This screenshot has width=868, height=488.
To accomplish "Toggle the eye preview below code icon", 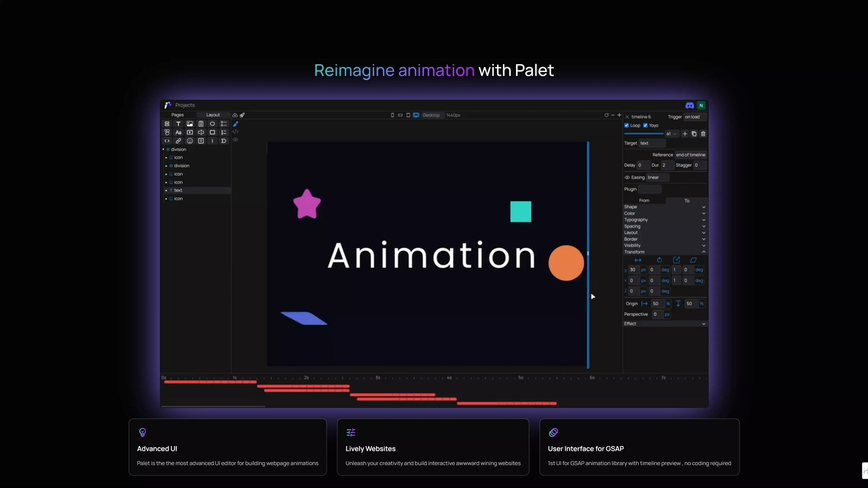I will [x=236, y=140].
